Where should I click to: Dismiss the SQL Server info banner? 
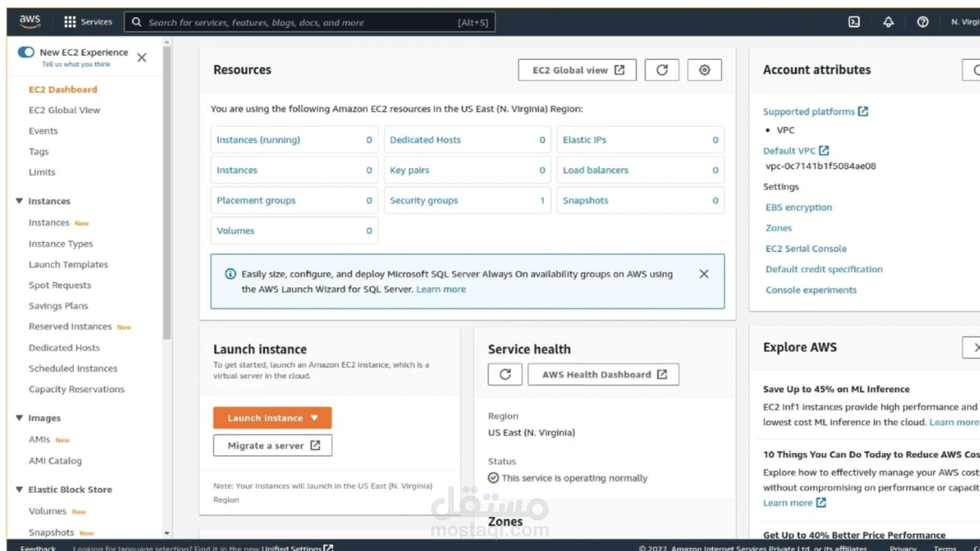[x=704, y=274]
